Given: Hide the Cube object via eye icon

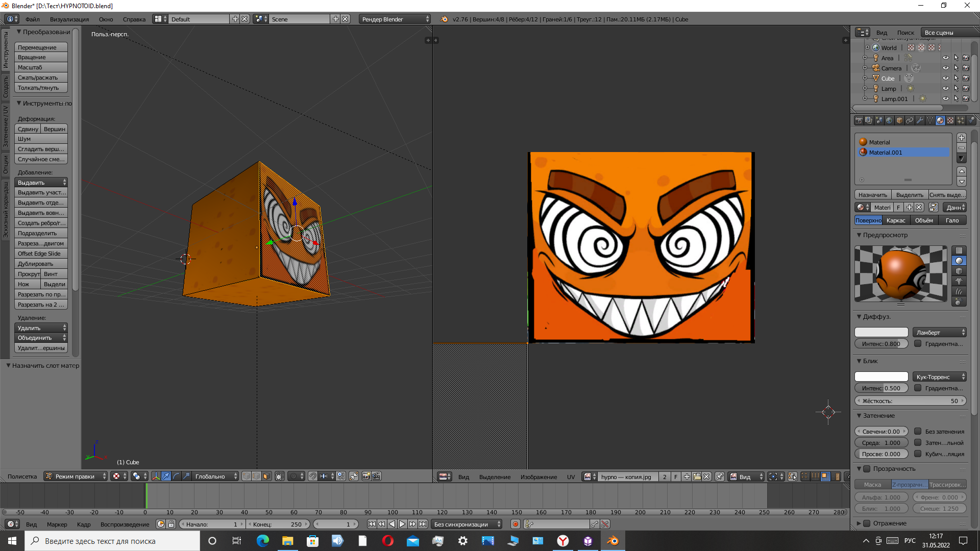Looking at the screenshot, I should click(945, 78).
